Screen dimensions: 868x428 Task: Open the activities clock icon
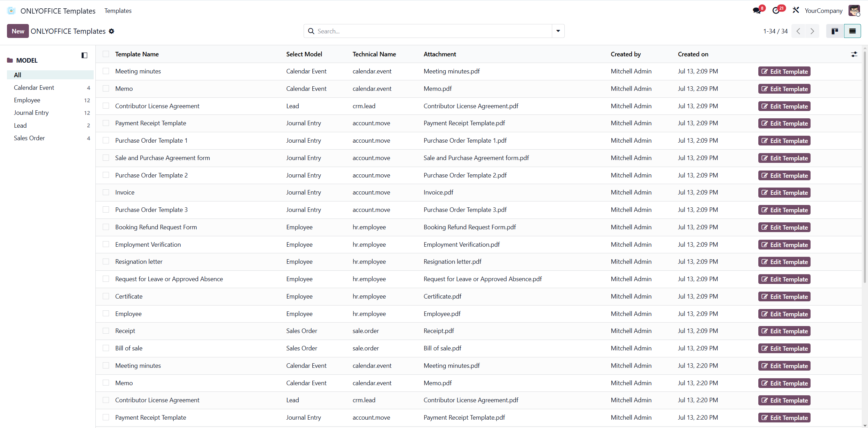(x=776, y=10)
